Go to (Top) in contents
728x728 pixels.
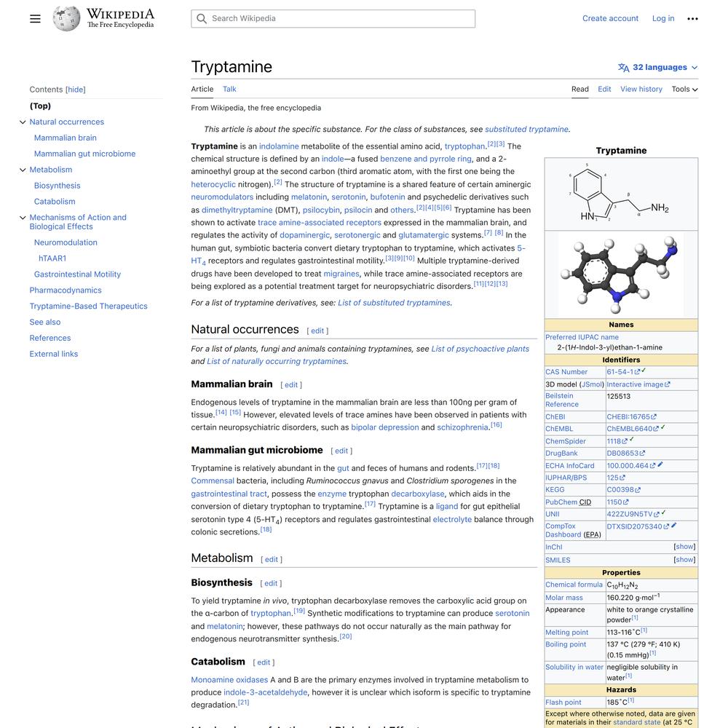[40, 106]
